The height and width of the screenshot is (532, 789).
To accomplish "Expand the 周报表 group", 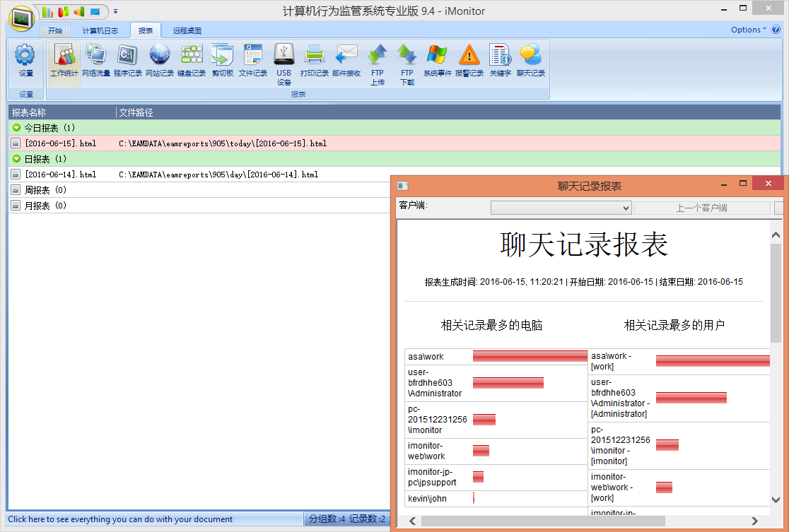I will (16, 190).
